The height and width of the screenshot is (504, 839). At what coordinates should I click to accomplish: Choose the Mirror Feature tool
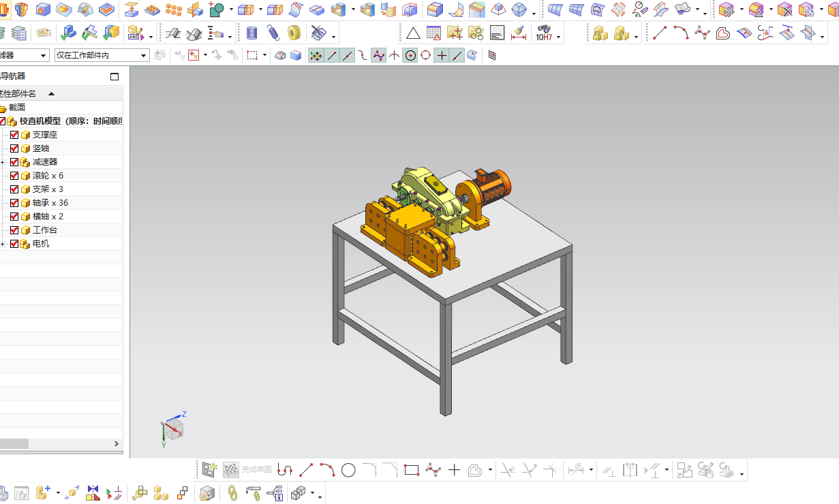tap(195, 10)
